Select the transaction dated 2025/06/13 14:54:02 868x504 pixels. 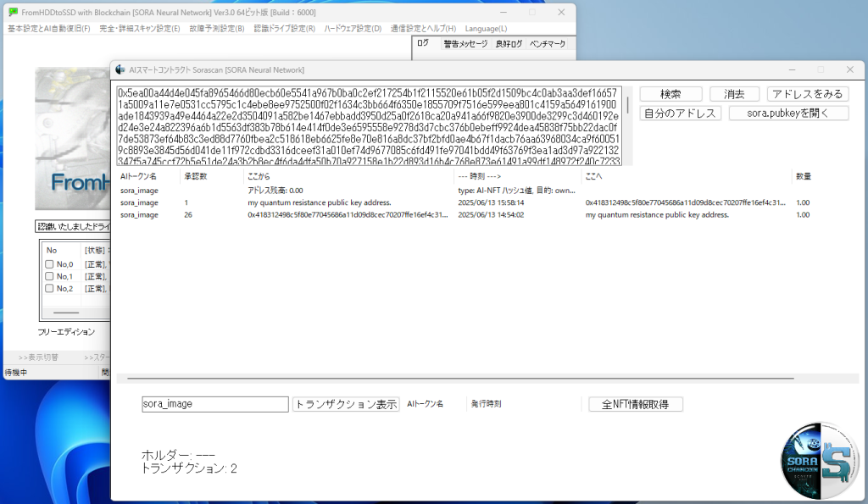(x=465, y=215)
